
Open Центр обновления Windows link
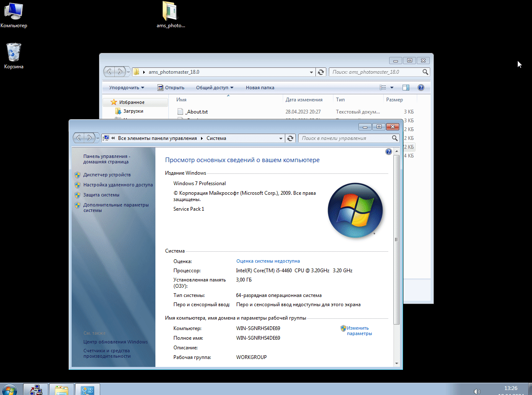(115, 342)
